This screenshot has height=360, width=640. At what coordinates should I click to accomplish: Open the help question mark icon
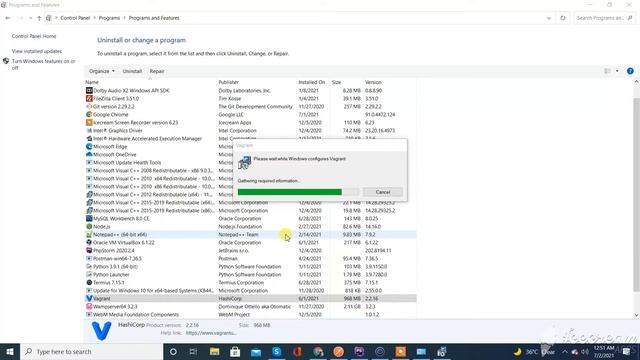coord(630,71)
